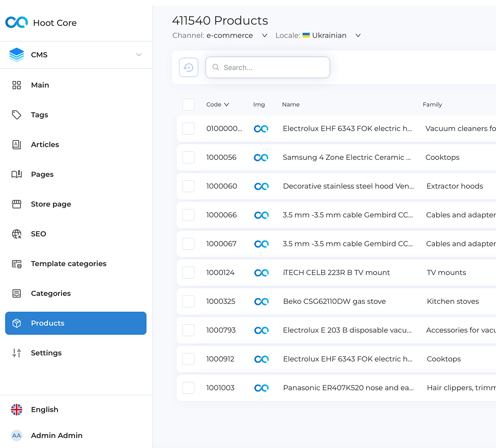Open image of product 1000124

click(261, 273)
